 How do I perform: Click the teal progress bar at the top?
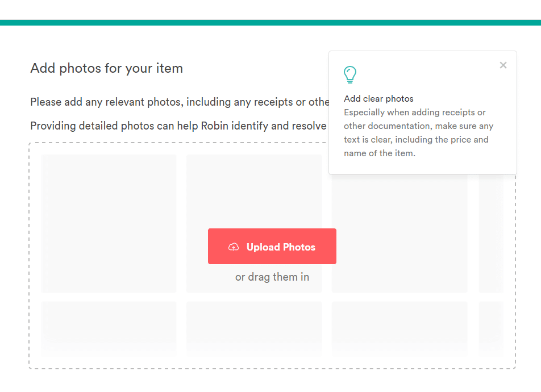click(x=270, y=23)
